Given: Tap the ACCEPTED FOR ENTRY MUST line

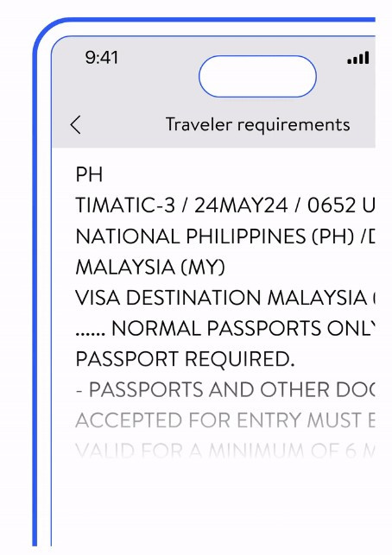Looking at the screenshot, I should 225,420.
